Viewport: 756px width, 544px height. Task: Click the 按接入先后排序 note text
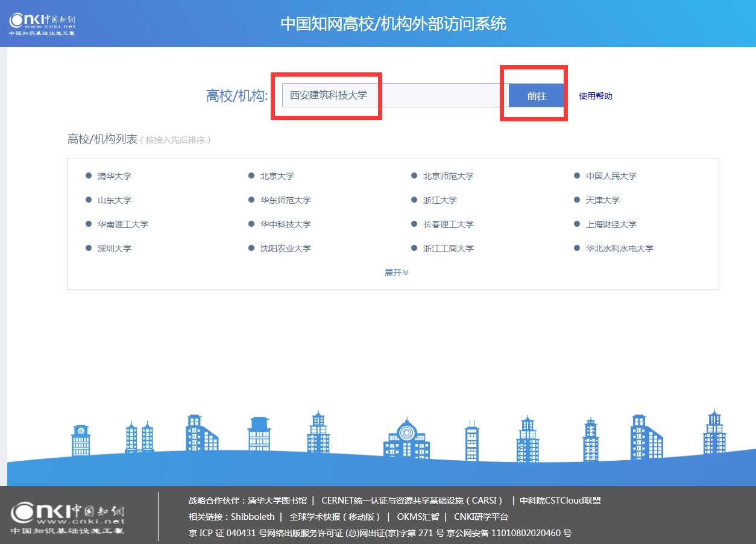[x=175, y=140]
